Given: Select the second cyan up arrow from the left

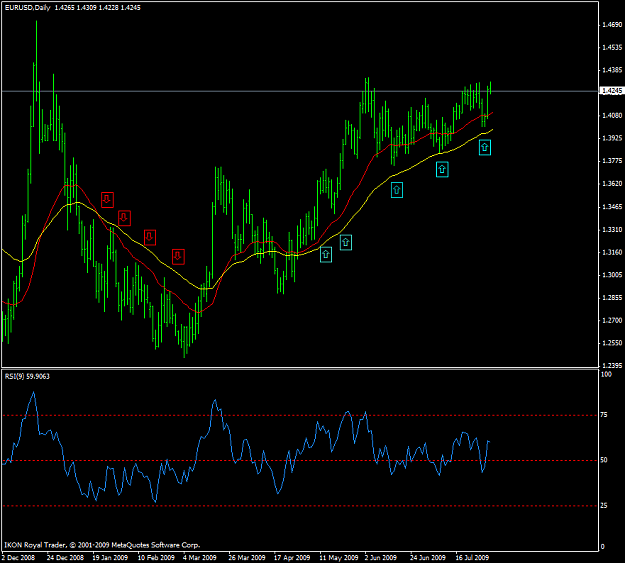Looking at the screenshot, I should 346,242.
